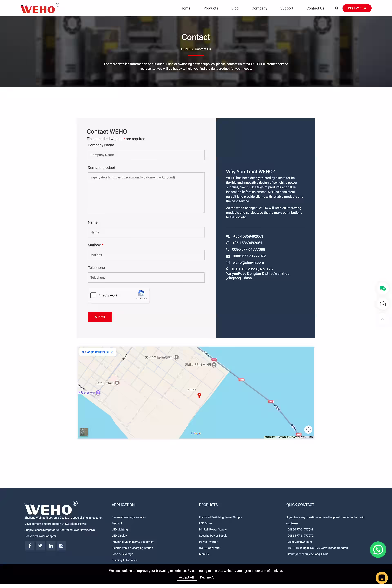Click the phone icon beside 0086-577-61777088

228,249
